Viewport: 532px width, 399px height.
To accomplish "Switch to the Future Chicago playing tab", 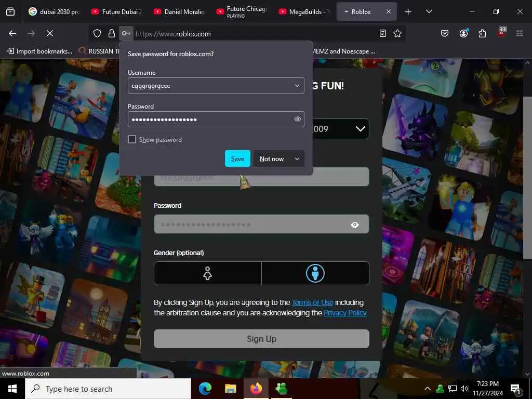I will [x=241, y=12].
